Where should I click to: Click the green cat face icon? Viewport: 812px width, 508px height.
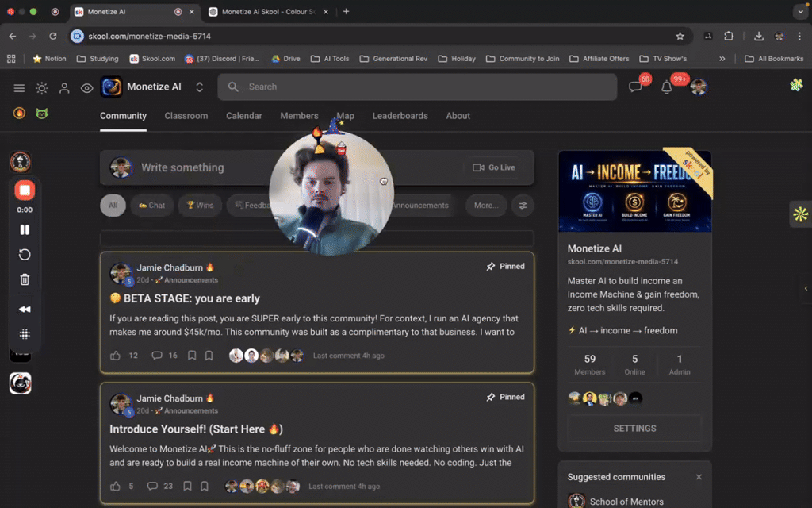(x=42, y=113)
